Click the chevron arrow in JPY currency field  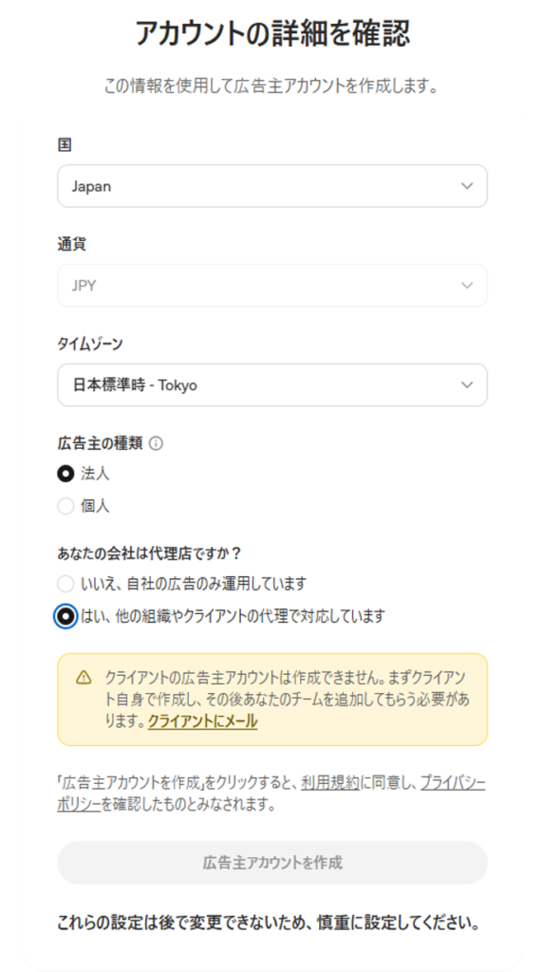[467, 285]
